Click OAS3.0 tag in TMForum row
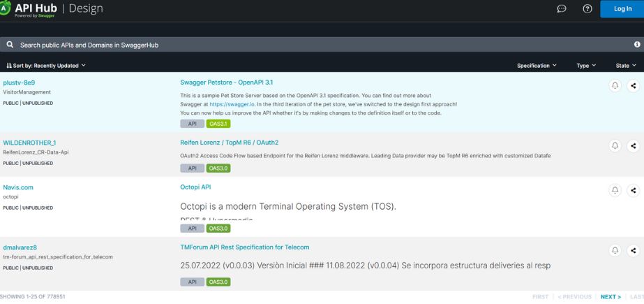The image size is (644, 304). pyautogui.click(x=218, y=282)
